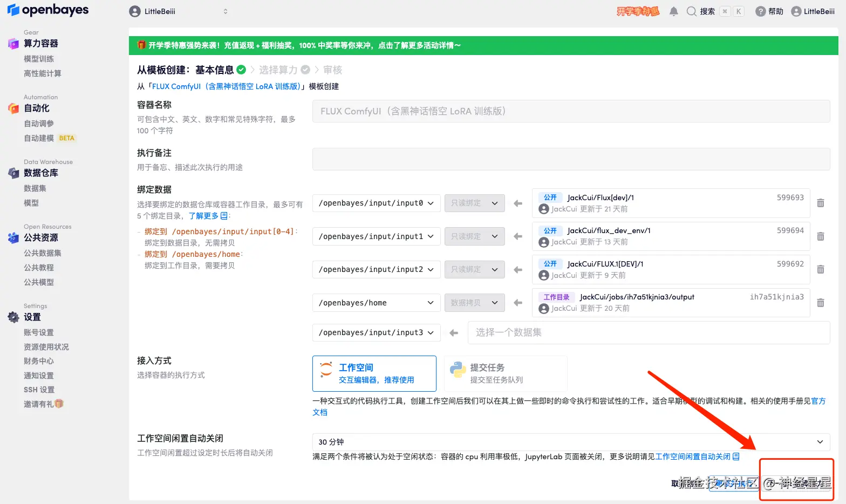Click the arrow beside the input0 binding
The image size is (846, 504).
click(518, 203)
